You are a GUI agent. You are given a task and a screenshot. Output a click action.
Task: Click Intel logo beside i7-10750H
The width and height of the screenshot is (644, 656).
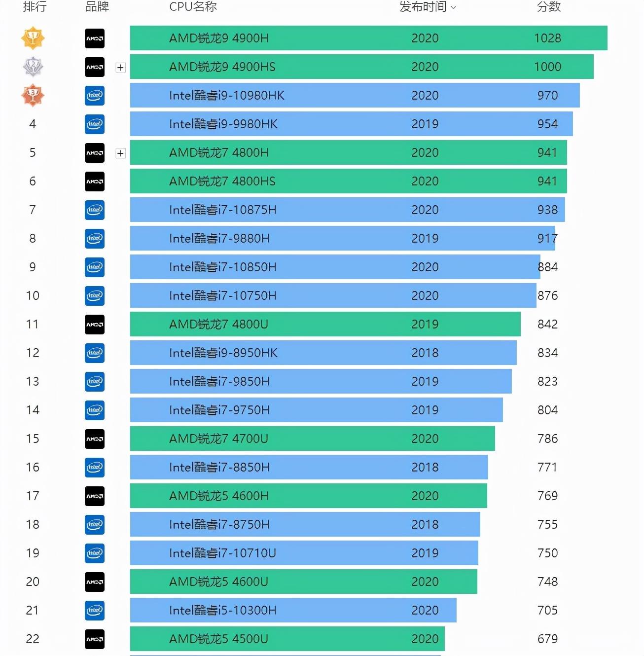pos(95,296)
